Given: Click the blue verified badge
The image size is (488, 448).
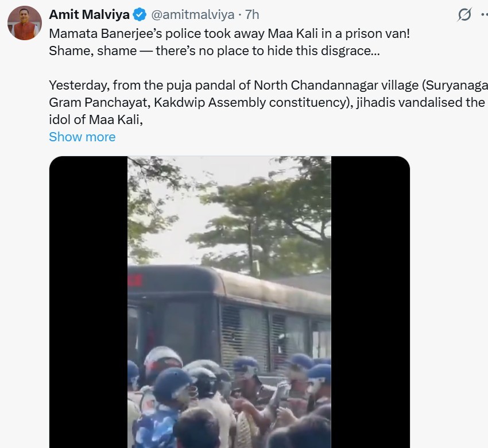Looking at the screenshot, I should [140, 14].
